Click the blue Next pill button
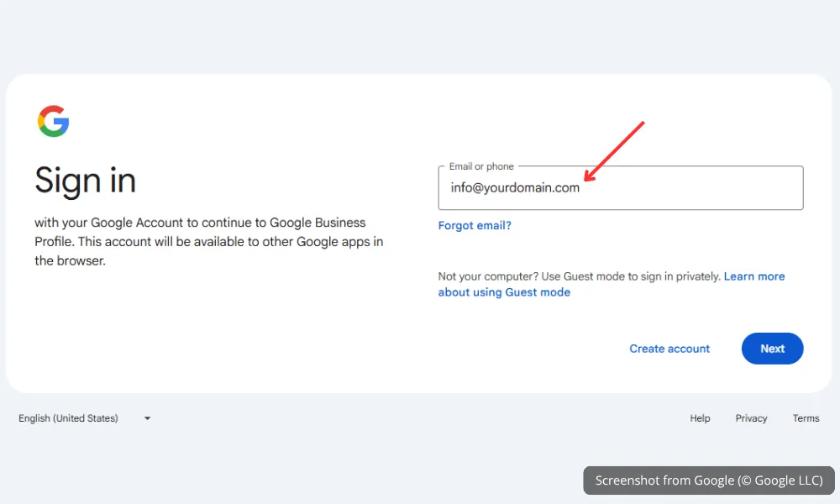 click(772, 348)
